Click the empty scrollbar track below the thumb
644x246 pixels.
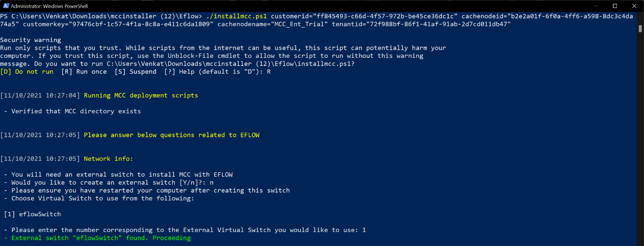pyautogui.click(x=640, y=135)
